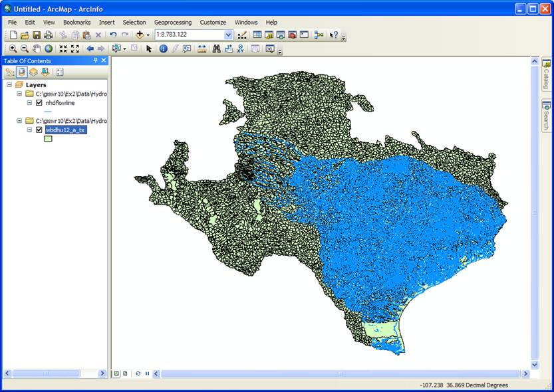The image size is (554, 392).
Task: Open the map scale dropdown
Action: (x=228, y=35)
